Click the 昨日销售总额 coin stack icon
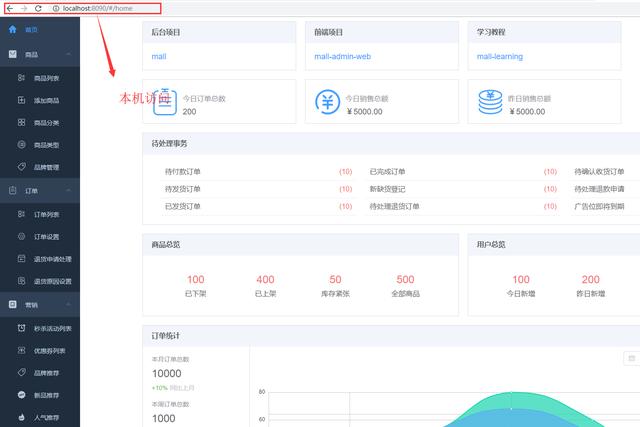 click(490, 102)
